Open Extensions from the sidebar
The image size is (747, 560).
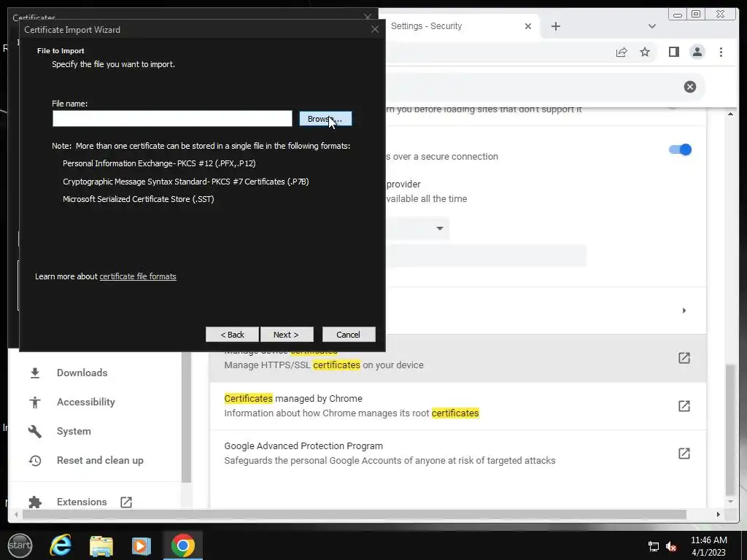point(82,502)
